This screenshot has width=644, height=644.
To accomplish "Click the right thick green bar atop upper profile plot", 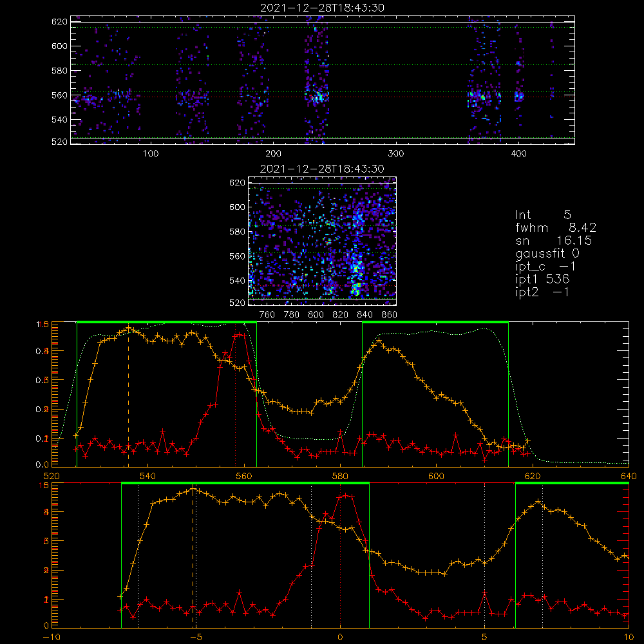I will point(435,323).
